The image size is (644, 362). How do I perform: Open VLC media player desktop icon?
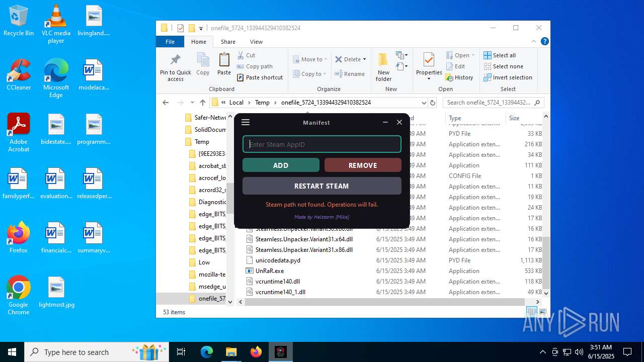[x=56, y=24]
